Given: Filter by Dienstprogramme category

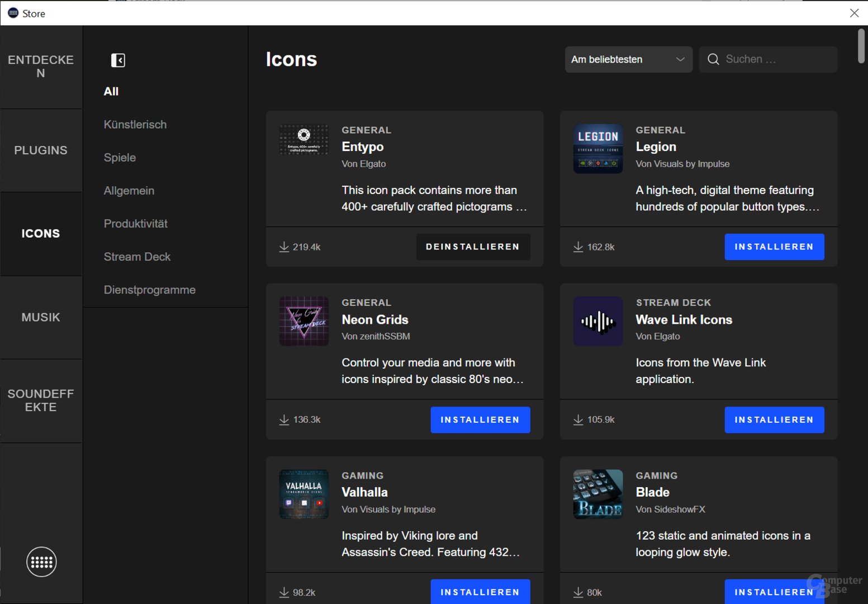Looking at the screenshot, I should (150, 290).
